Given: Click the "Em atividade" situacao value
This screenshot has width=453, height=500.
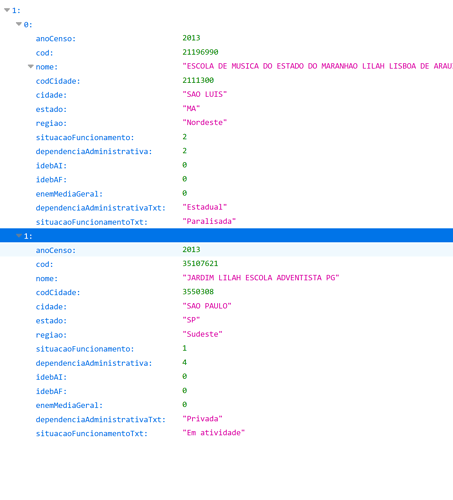Looking at the screenshot, I should 214,433.
